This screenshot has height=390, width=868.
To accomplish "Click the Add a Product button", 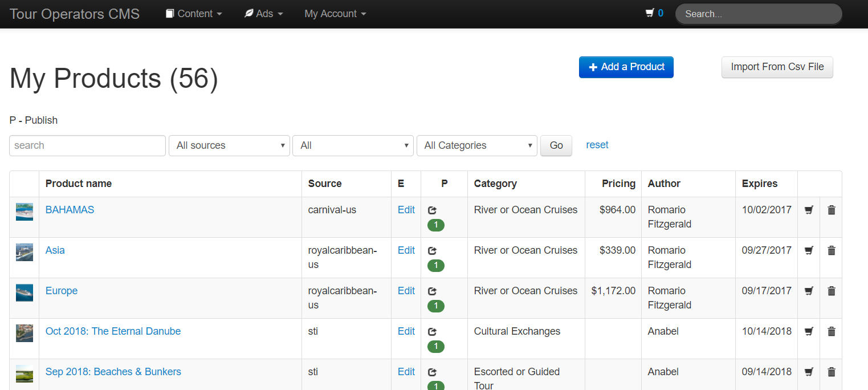I will [626, 67].
